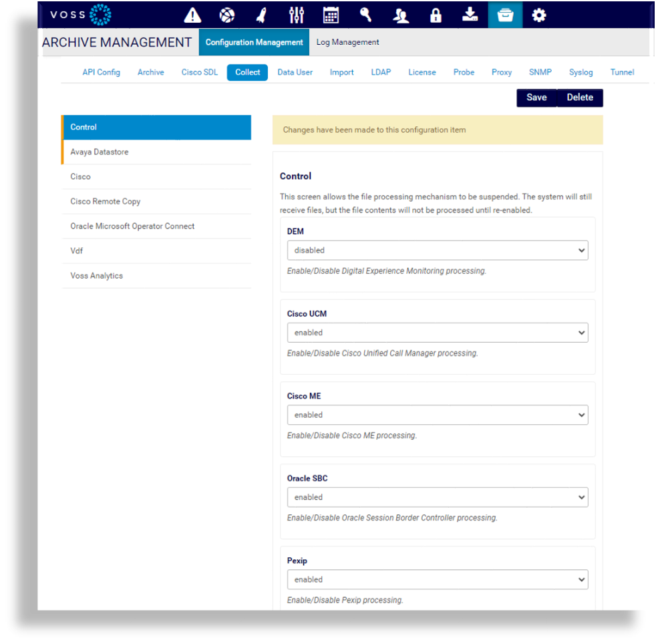Screen dimensions: 656x644
Task: Delete the current configuration item
Action: [x=579, y=97]
